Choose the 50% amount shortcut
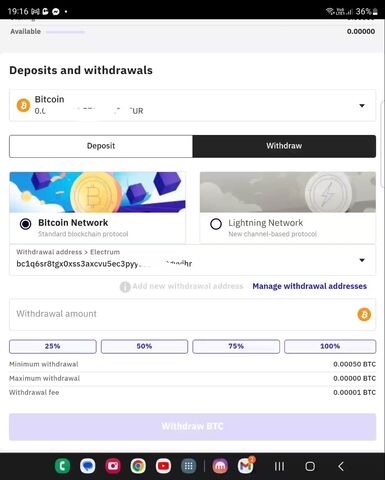 click(x=144, y=346)
